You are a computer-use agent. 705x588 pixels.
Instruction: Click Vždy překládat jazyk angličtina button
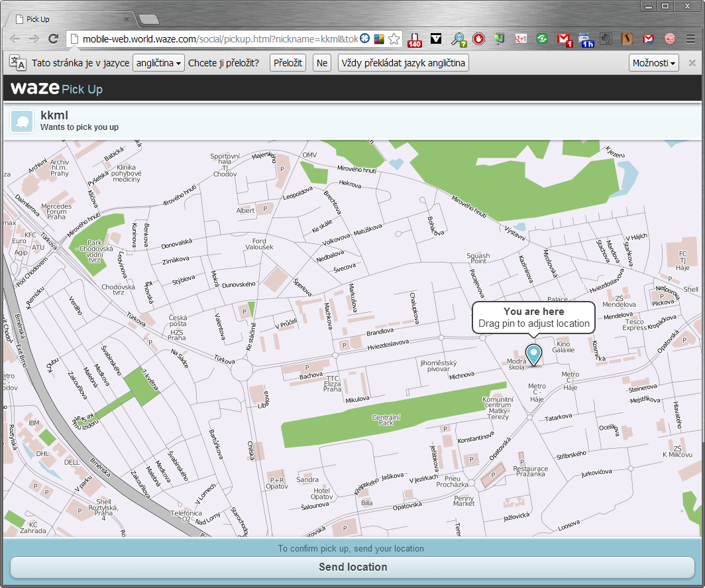403,63
